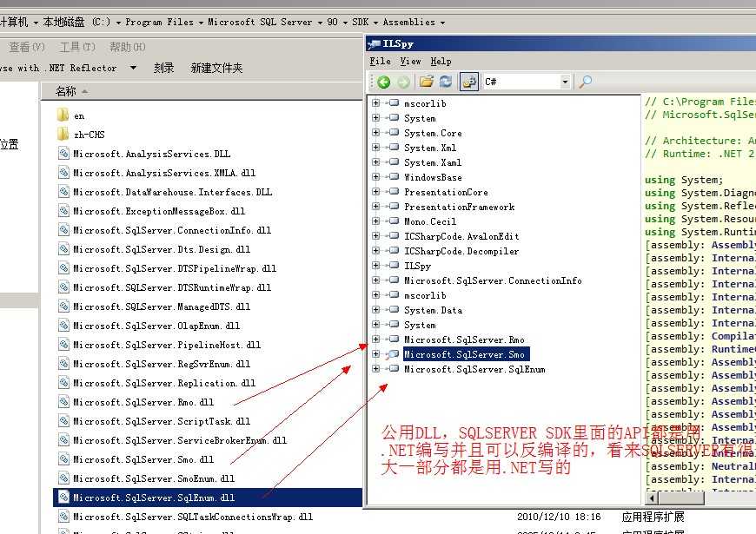Click the Forward arrow in ILSpy toolbar
Screen dimensions: 756x534
point(403,82)
